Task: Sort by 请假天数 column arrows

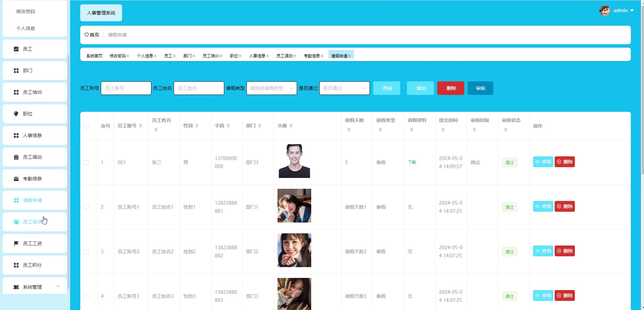Action: (x=349, y=130)
